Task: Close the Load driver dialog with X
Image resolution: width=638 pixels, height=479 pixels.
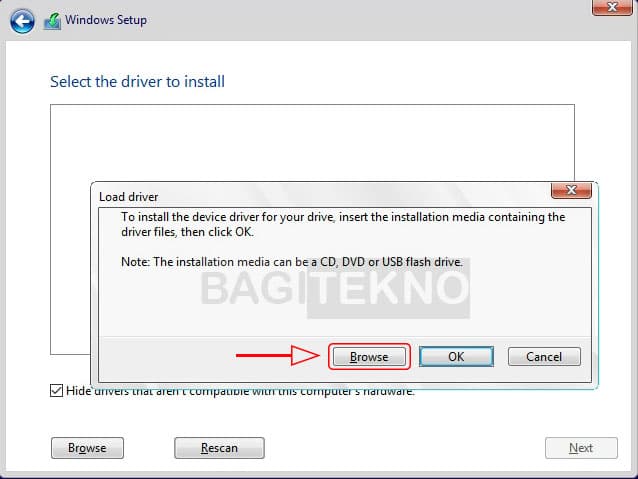Action: (x=571, y=190)
